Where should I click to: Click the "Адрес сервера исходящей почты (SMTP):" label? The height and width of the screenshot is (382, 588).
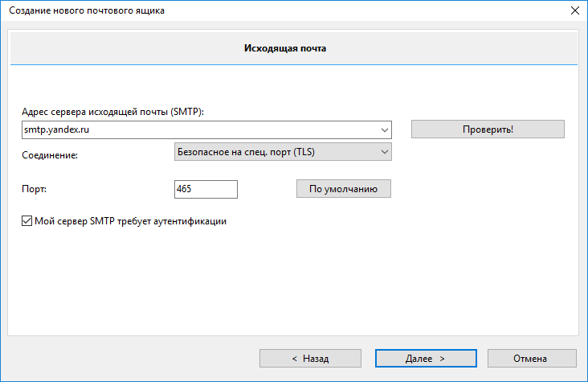tap(114, 112)
